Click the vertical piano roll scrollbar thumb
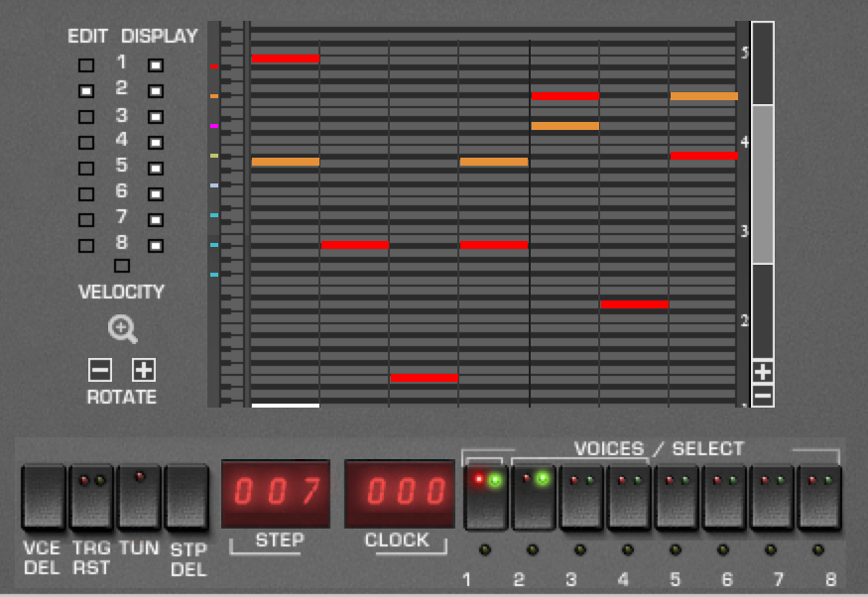 click(x=762, y=183)
